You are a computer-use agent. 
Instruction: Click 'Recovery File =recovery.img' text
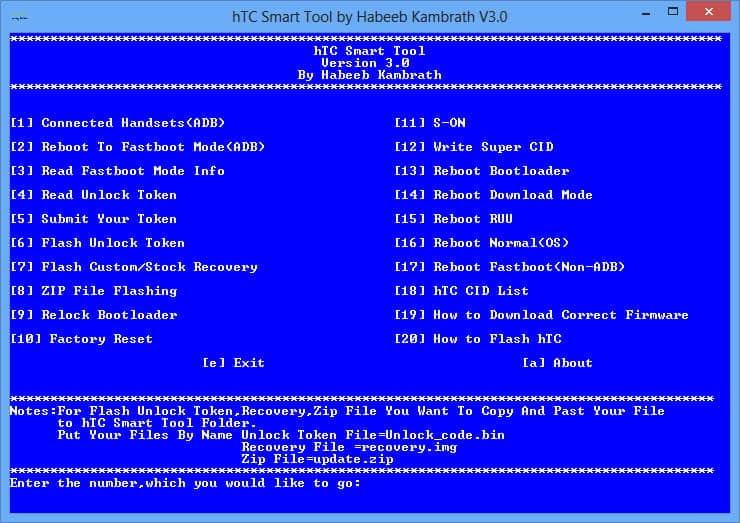[349, 447]
